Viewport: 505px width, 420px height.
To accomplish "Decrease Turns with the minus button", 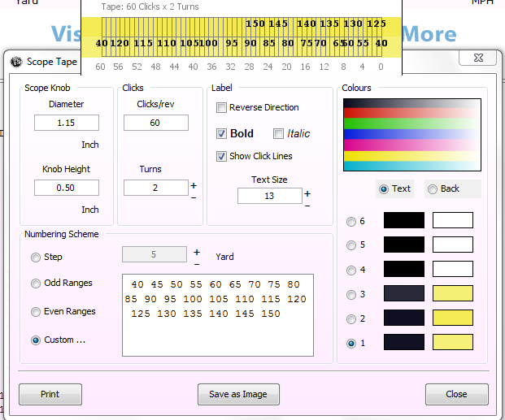I will tap(194, 197).
